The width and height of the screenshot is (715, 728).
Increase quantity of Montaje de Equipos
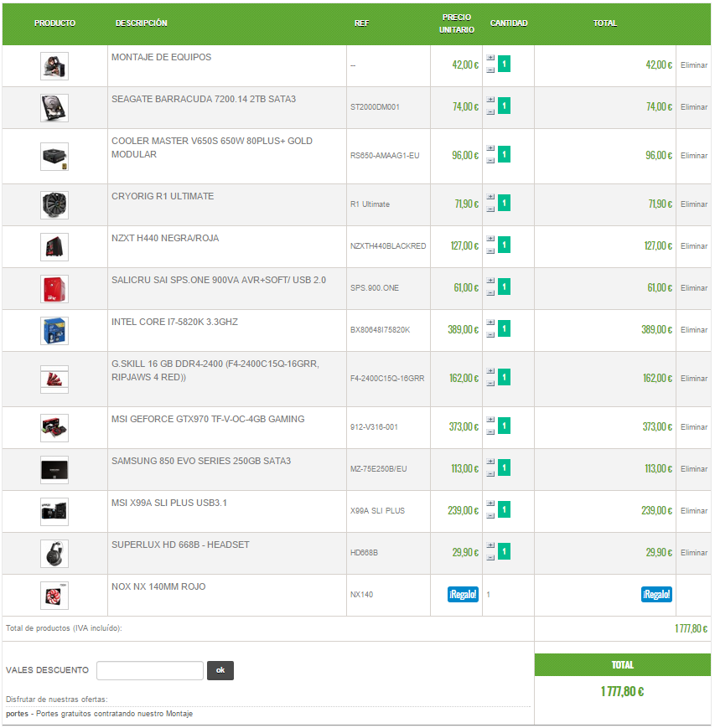pyautogui.click(x=490, y=58)
